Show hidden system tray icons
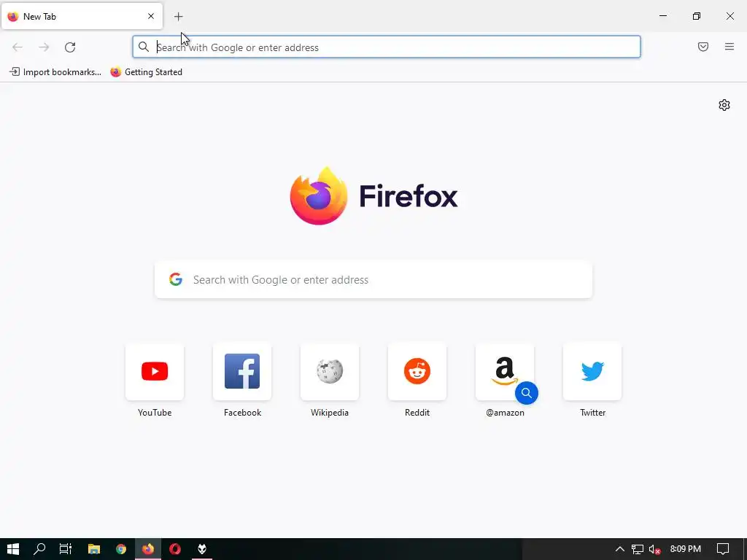 tap(620, 549)
